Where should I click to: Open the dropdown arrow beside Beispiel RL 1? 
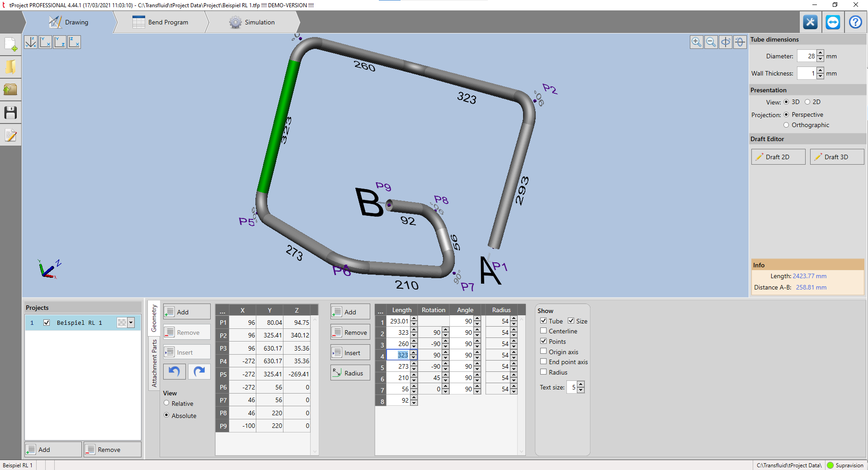[131, 323]
